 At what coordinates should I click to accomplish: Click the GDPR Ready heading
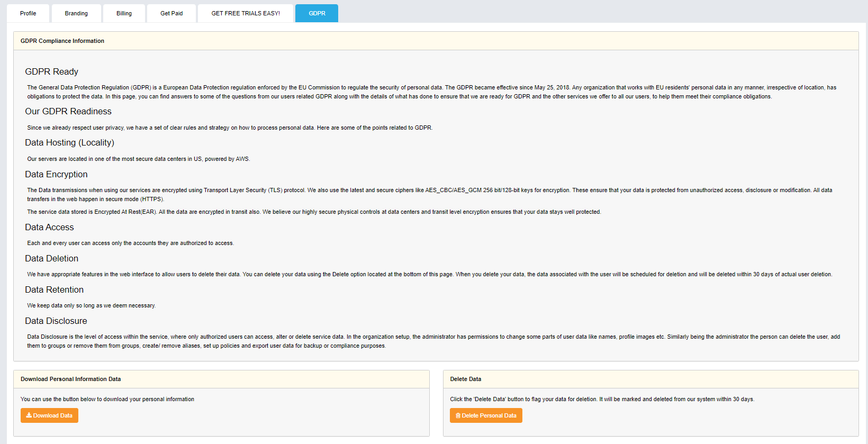coord(51,71)
